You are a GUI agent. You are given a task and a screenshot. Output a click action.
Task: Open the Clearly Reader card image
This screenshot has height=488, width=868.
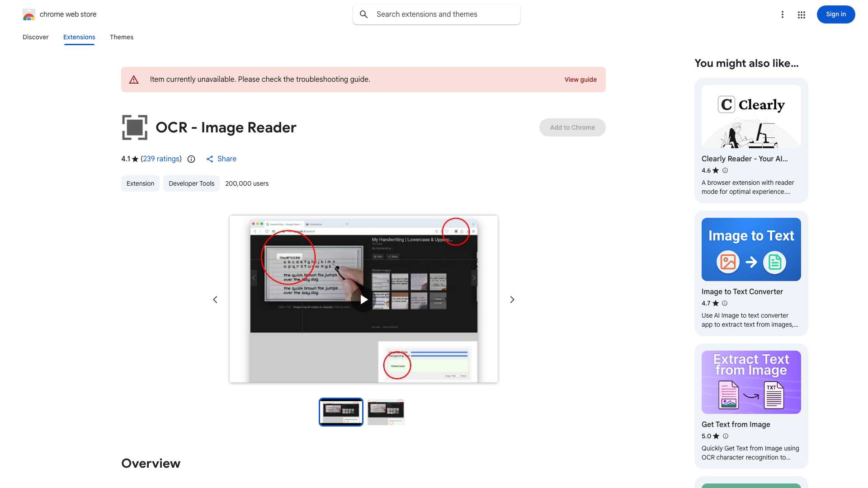tap(751, 117)
